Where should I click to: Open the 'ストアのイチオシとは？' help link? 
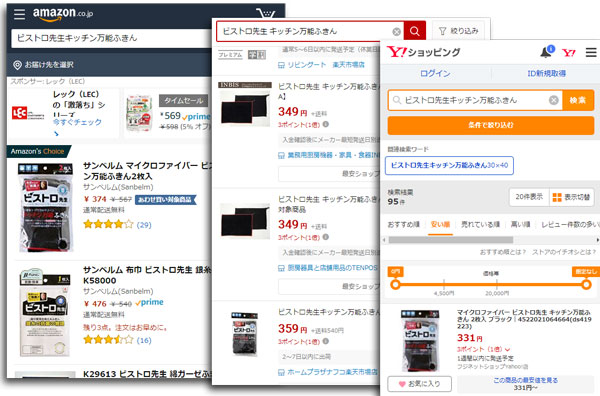click(x=564, y=252)
